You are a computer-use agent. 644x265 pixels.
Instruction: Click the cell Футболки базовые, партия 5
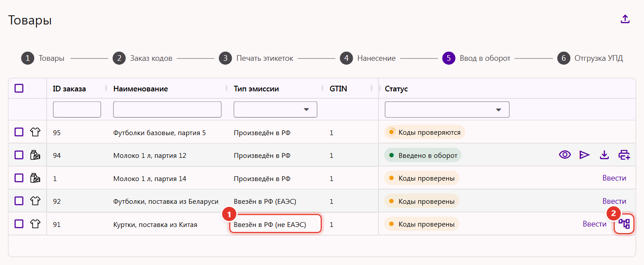pyautogui.click(x=159, y=132)
